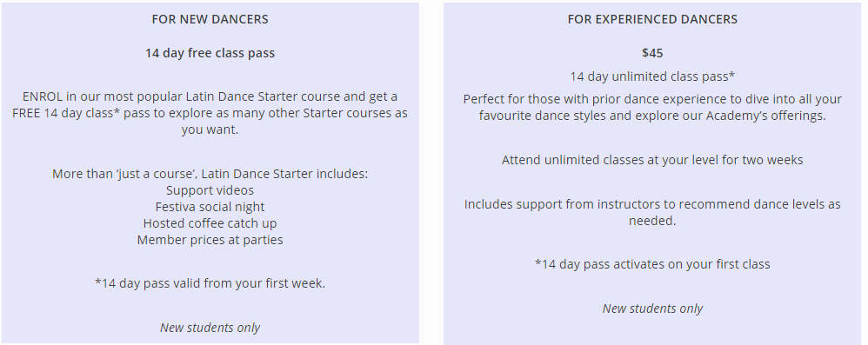Click New students only under new dancers

pos(210,328)
